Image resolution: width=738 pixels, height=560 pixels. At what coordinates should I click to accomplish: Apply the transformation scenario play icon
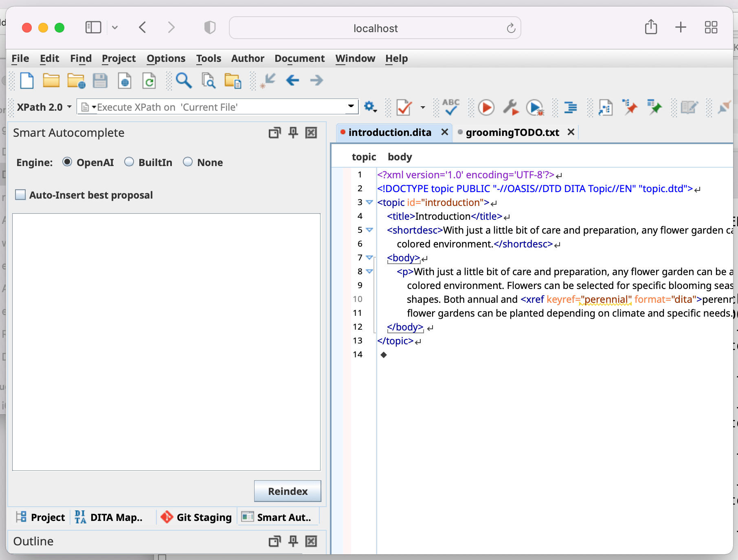[485, 107]
